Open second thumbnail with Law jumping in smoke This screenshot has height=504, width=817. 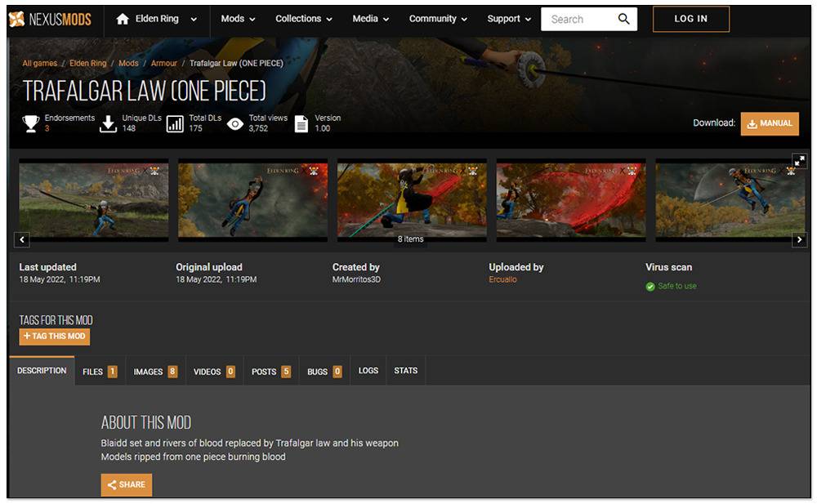tap(252, 200)
